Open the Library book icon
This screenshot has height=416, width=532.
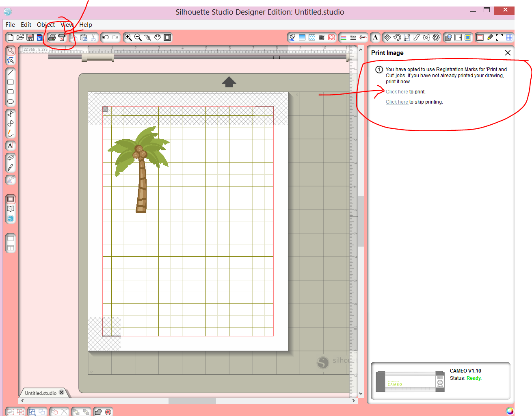(11, 209)
